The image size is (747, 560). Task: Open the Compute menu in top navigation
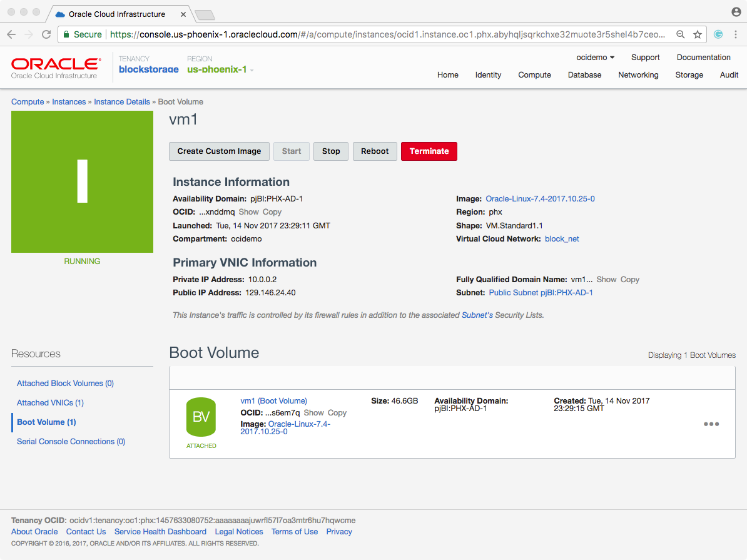(534, 74)
